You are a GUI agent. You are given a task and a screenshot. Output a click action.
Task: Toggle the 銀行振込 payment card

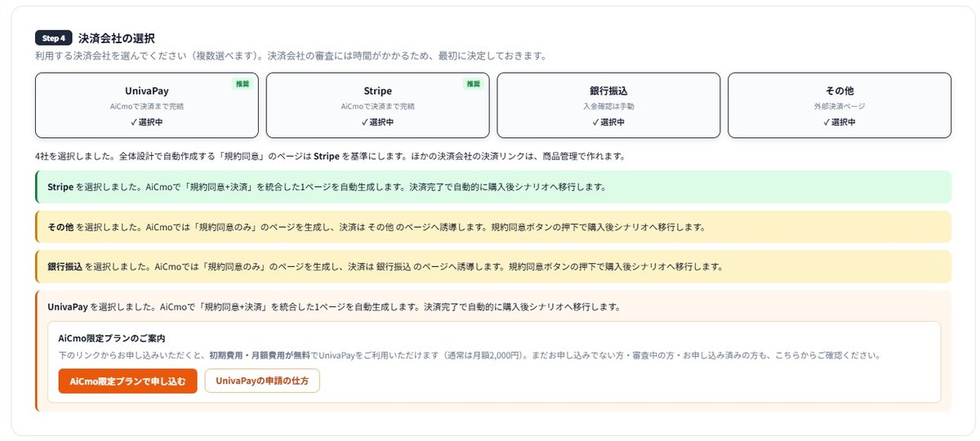tap(608, 105)
